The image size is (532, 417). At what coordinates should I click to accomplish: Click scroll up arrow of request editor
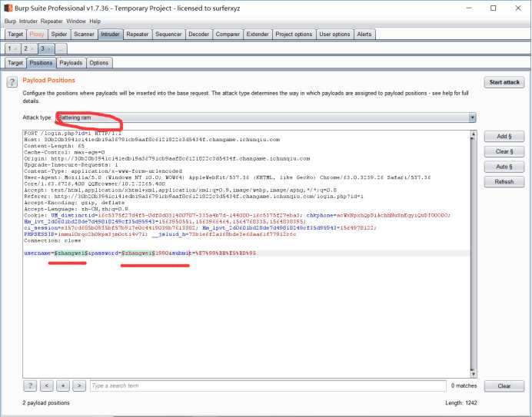[474, 135]
